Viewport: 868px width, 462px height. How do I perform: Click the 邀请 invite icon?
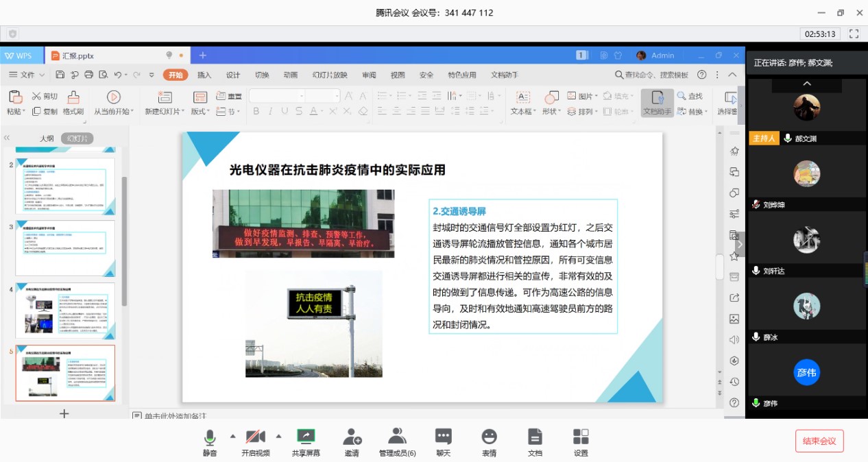(352, 437)
